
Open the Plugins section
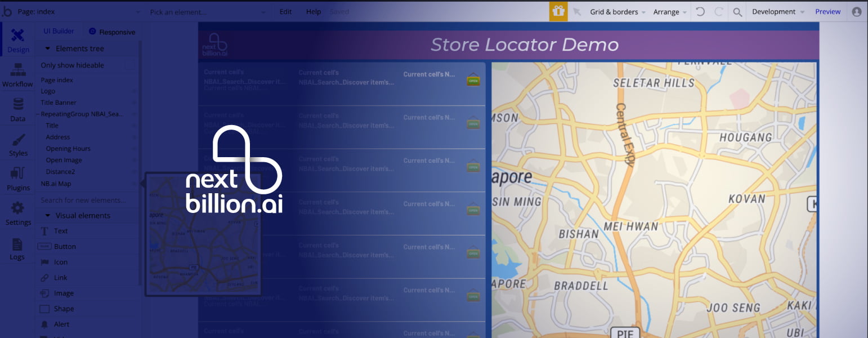pyautogui.click(x=18, y=179)
